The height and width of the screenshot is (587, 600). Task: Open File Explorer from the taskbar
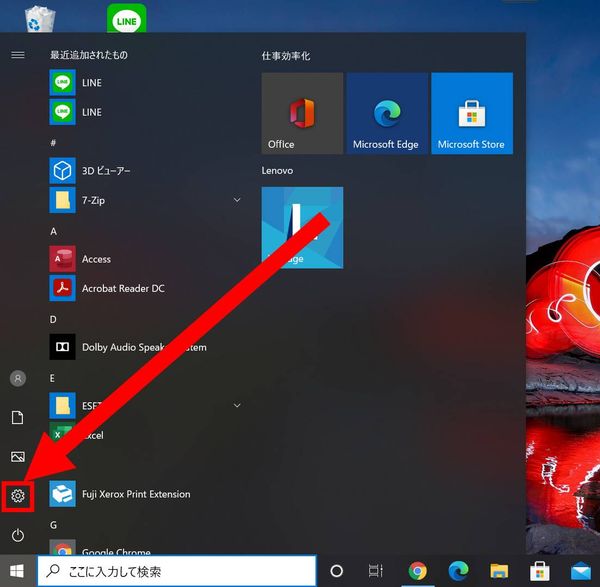pyautogui.click(x=499, y=571)
